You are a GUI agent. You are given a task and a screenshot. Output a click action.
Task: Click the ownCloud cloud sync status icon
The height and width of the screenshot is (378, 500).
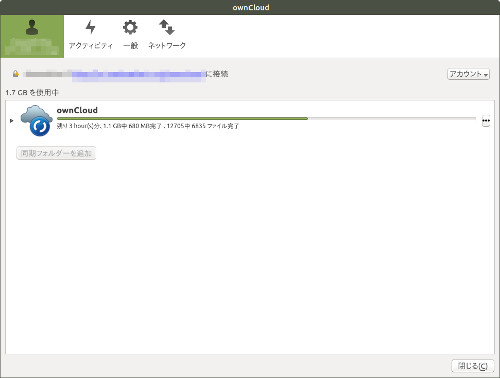(36, 121)
